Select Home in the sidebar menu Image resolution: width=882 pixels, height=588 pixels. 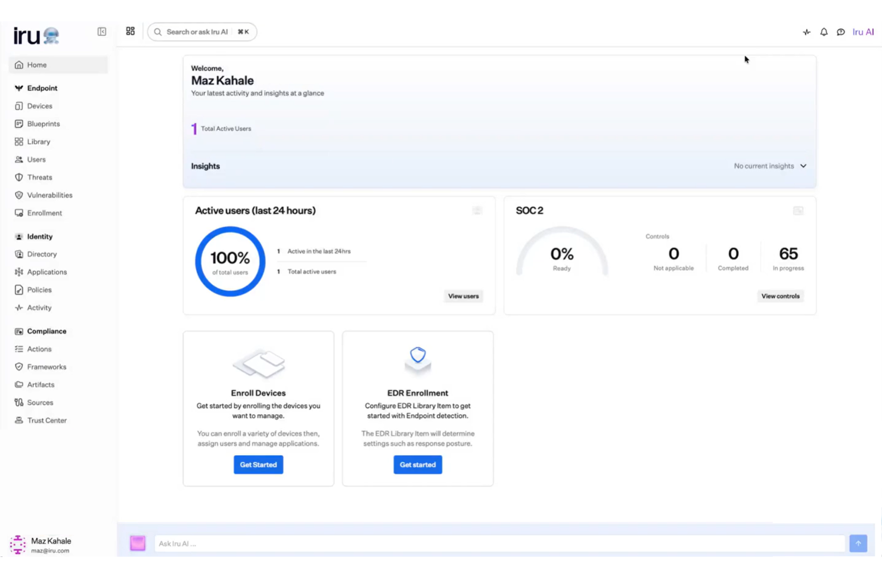click(37, 64)
